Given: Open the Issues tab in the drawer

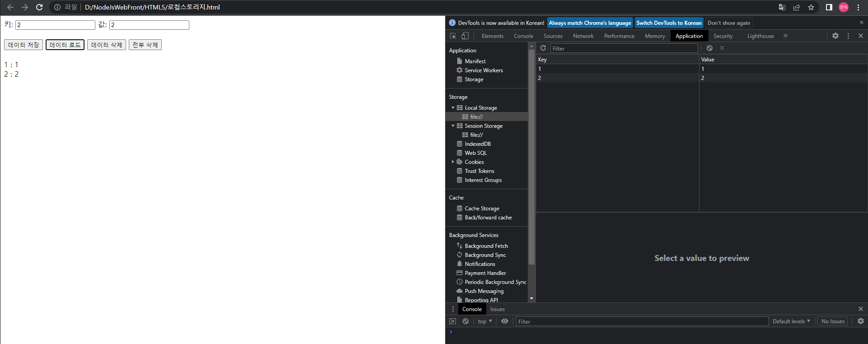Looking at the screenshot, I should [x=497, y=309].
